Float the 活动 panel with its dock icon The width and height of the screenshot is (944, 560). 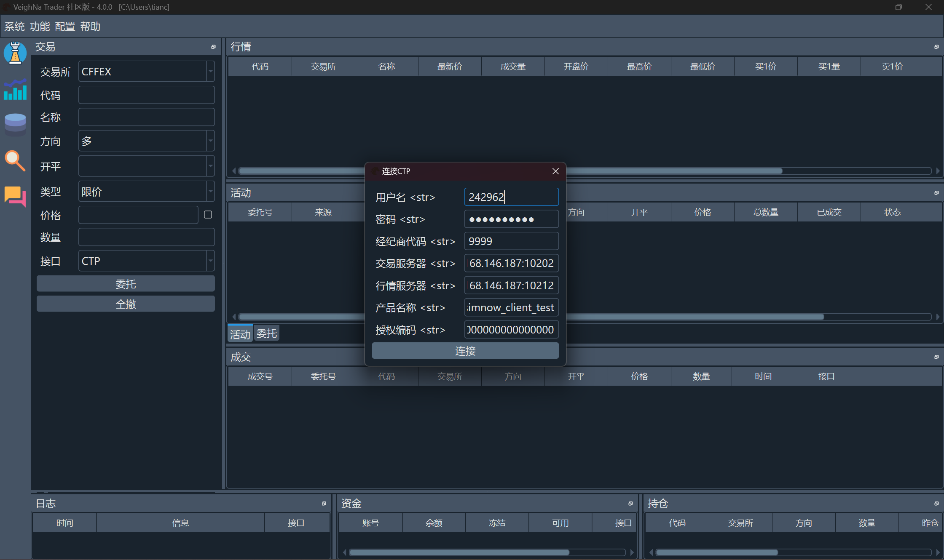[936, 193]
